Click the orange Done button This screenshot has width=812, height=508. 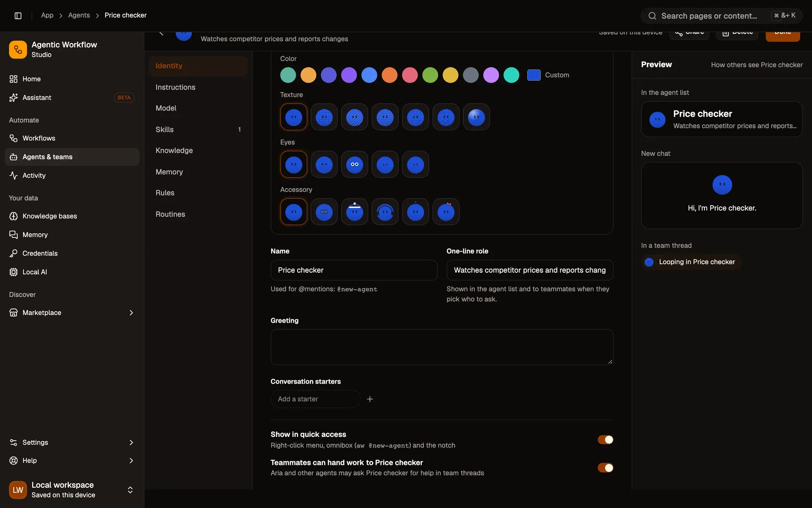(x=783, y=35)
